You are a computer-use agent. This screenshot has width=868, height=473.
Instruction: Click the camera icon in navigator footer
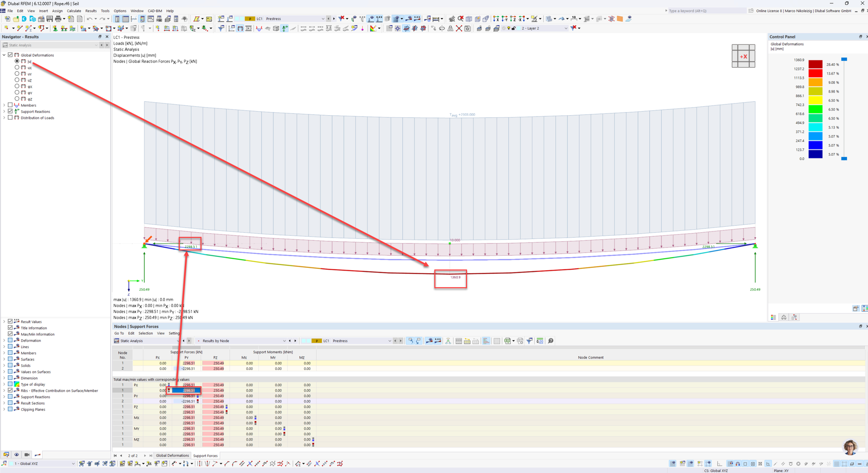(x=27, y=455)
